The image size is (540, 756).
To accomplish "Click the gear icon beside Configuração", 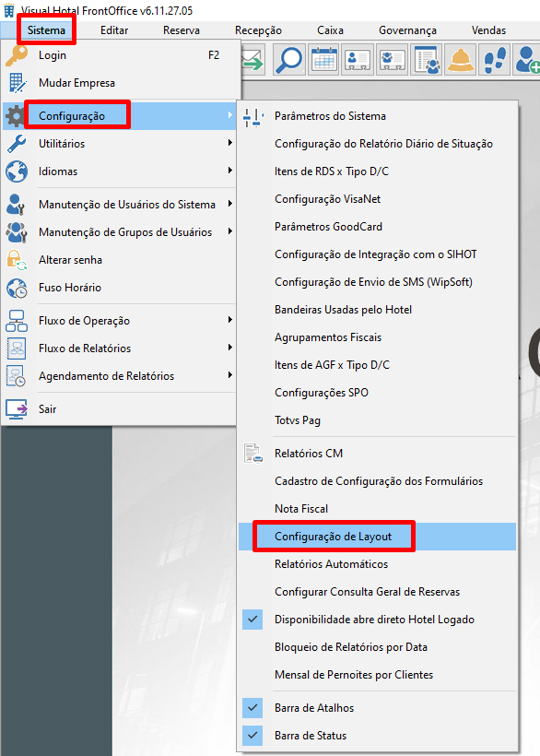I will pyautogui.click(x=16, y=116).
